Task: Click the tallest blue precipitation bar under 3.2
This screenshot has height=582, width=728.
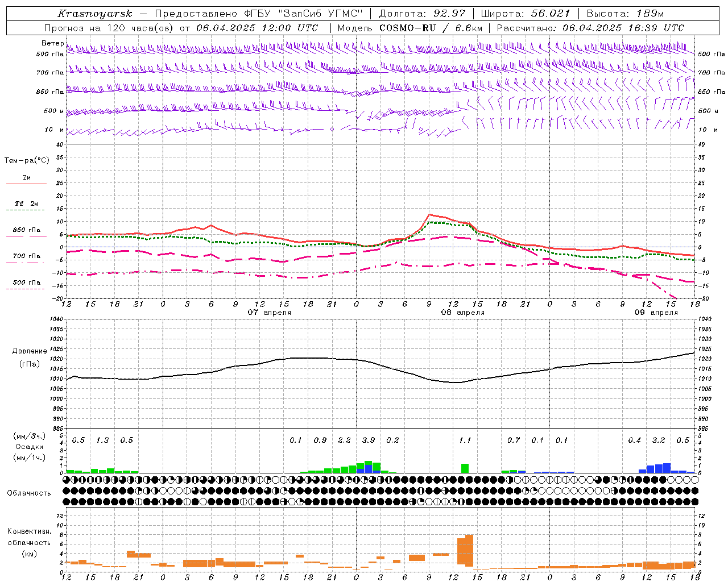Action: pyautogui.click(x=667, y=468)
